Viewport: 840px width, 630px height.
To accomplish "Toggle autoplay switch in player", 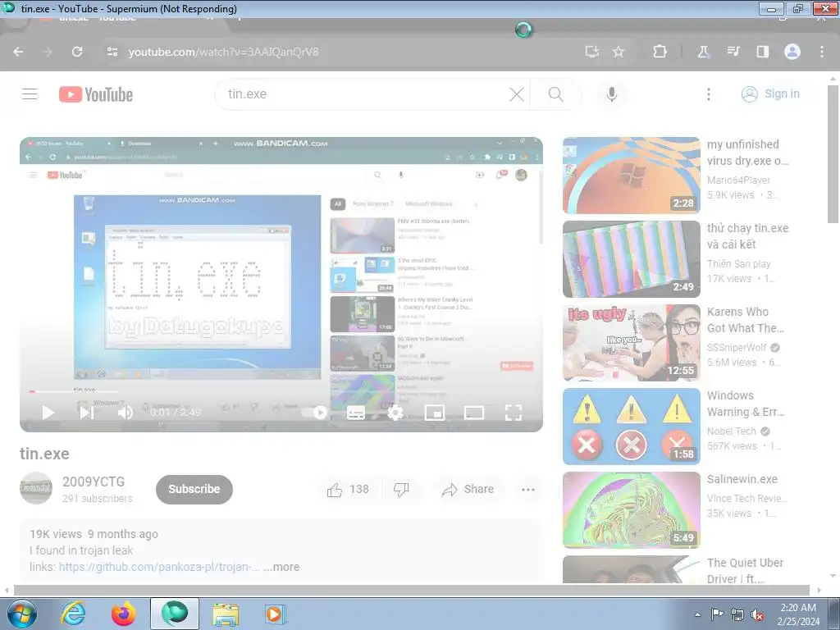I will click(314, 413).
